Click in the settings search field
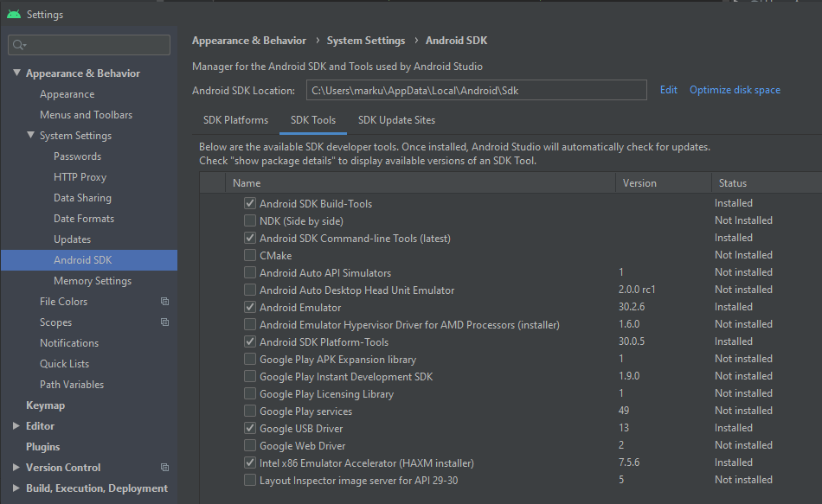 pos(89,45)
